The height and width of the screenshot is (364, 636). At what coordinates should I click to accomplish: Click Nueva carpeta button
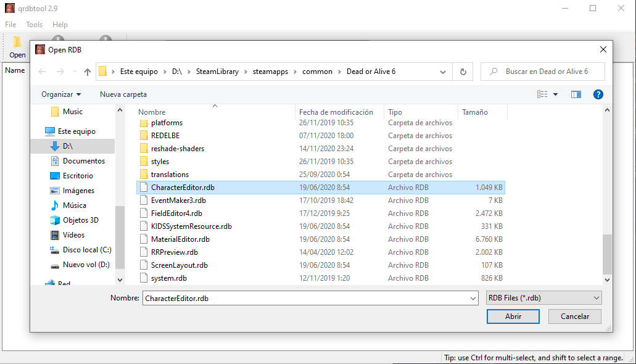[x=123, y=94]
